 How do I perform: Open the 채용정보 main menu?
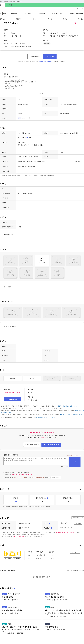coord(14,13)
